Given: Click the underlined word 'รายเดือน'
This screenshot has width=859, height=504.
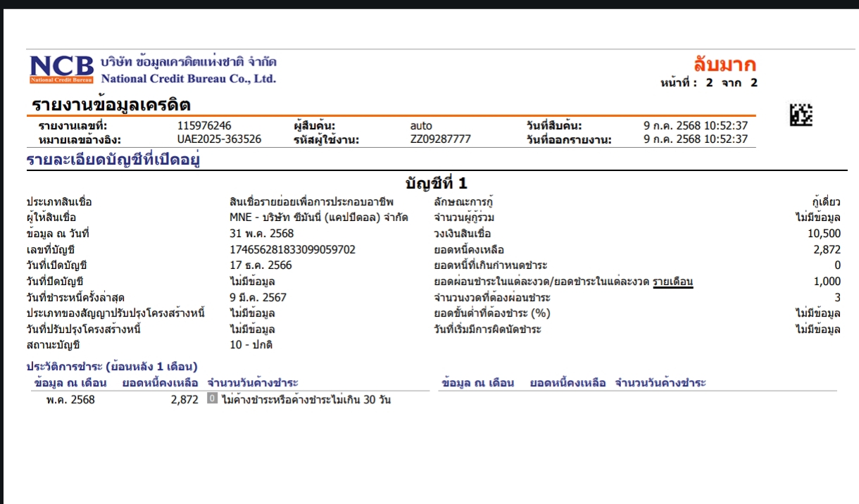Looking at the screenshot, I should pos(673,282).
